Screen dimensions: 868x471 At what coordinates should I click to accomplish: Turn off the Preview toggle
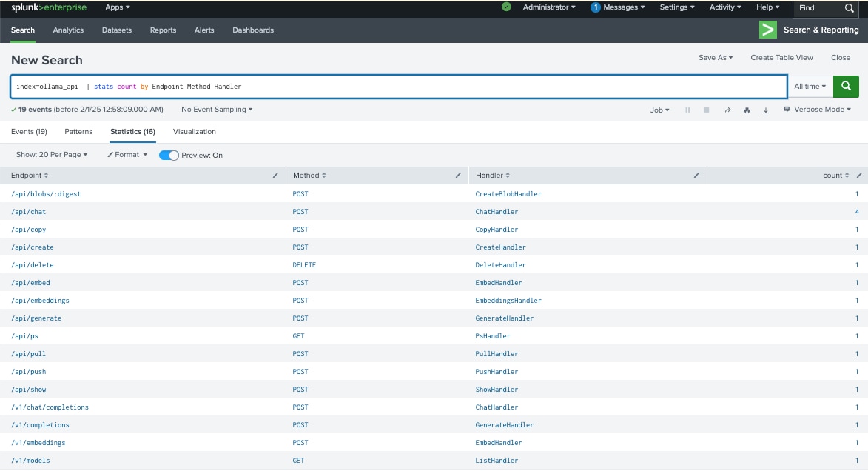(x=169, y=156)
